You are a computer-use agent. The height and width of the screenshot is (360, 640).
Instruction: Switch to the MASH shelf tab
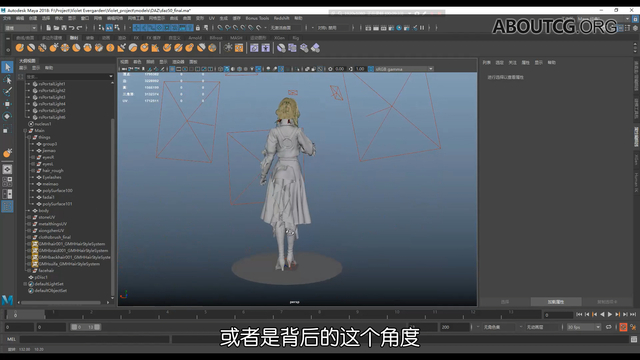pyautogui.click(x=236, y=38)
